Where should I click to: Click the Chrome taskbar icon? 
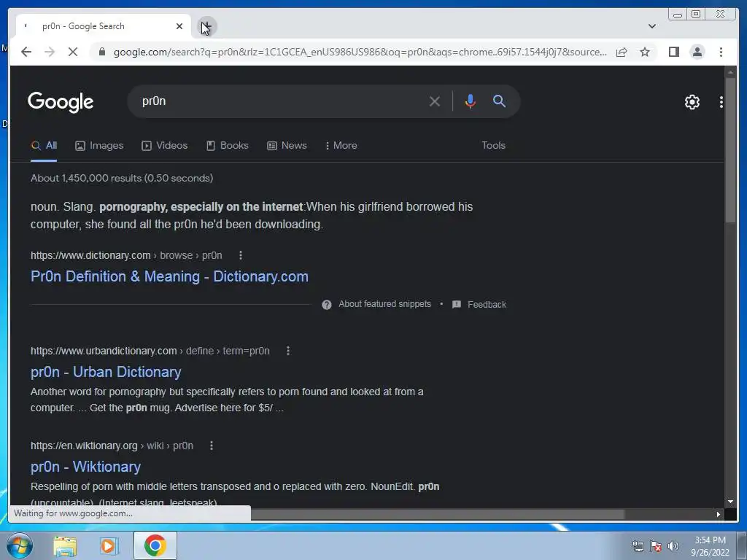(155, 545)
